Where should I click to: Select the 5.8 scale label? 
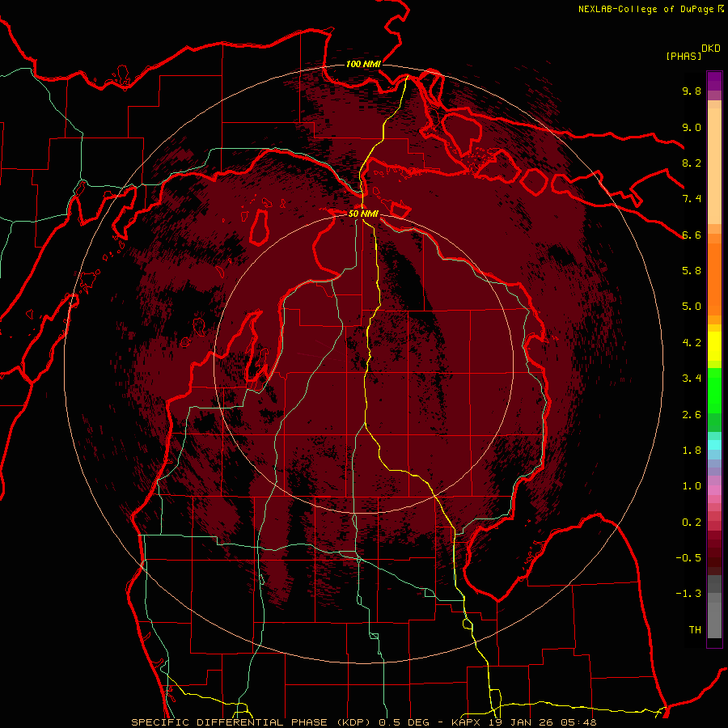692,271
